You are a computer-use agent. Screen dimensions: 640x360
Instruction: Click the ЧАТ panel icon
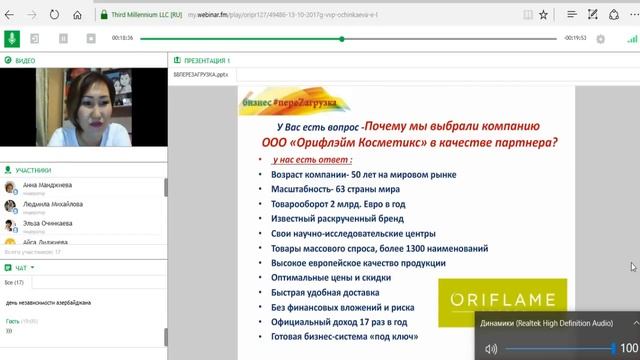pyautogui.click(x=8, y=268)
